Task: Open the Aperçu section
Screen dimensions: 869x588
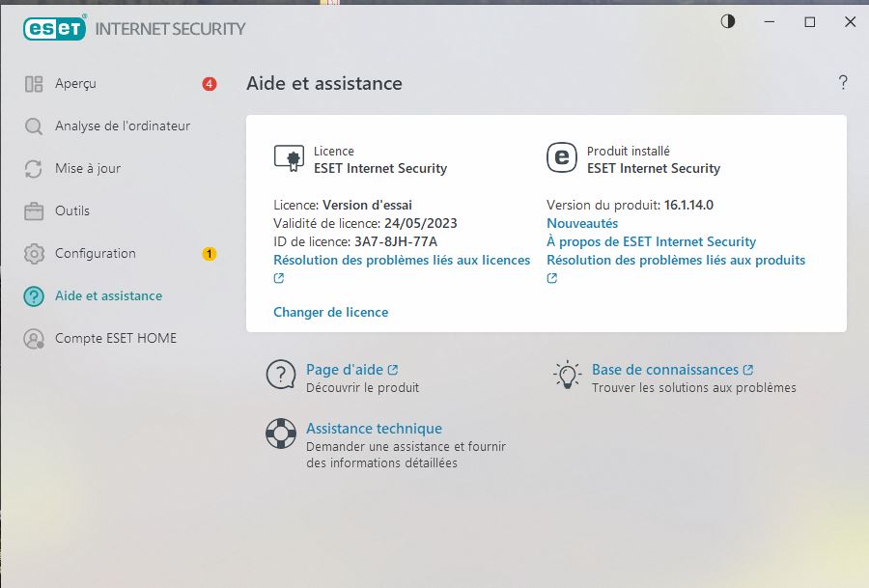Action: tap(75, 84)
